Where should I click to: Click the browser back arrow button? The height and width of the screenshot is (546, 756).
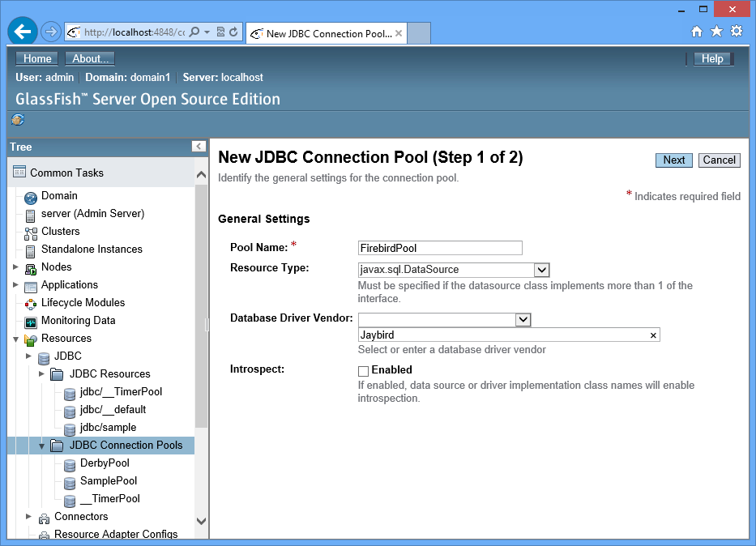(x=22, y=32)
